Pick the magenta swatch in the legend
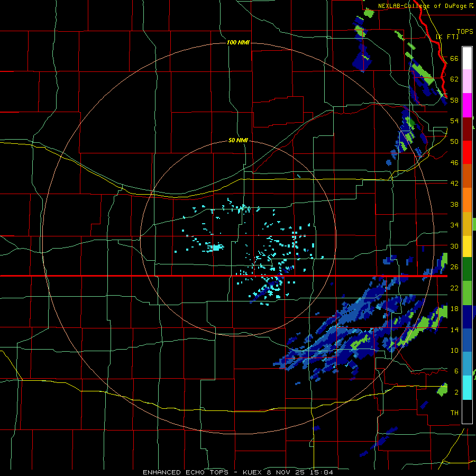Viewport: 476px width, 476px height. pyautogui.click(x=467, y=105)
